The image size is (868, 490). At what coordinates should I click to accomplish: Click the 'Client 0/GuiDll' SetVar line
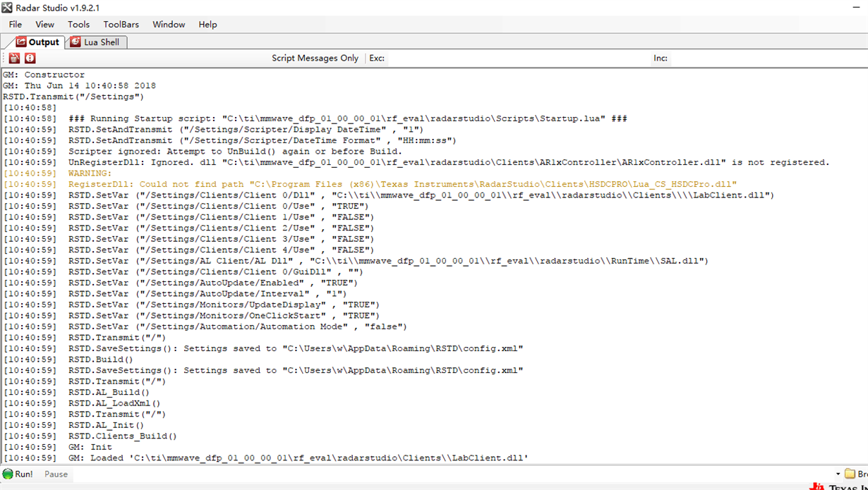183,272
